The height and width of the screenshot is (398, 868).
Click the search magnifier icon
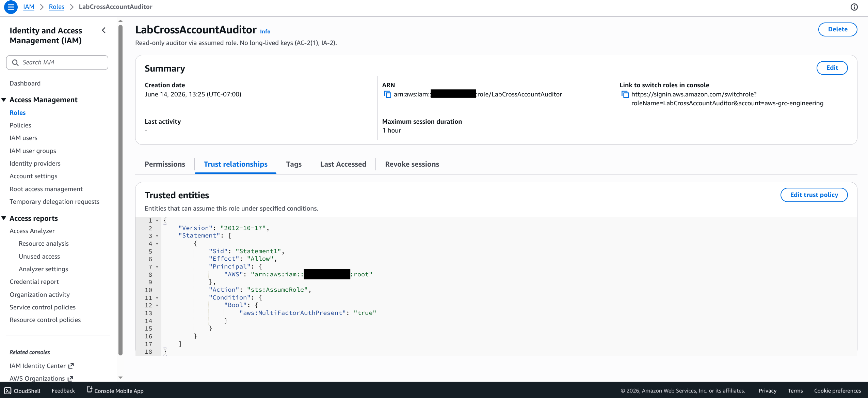point(15,62)
